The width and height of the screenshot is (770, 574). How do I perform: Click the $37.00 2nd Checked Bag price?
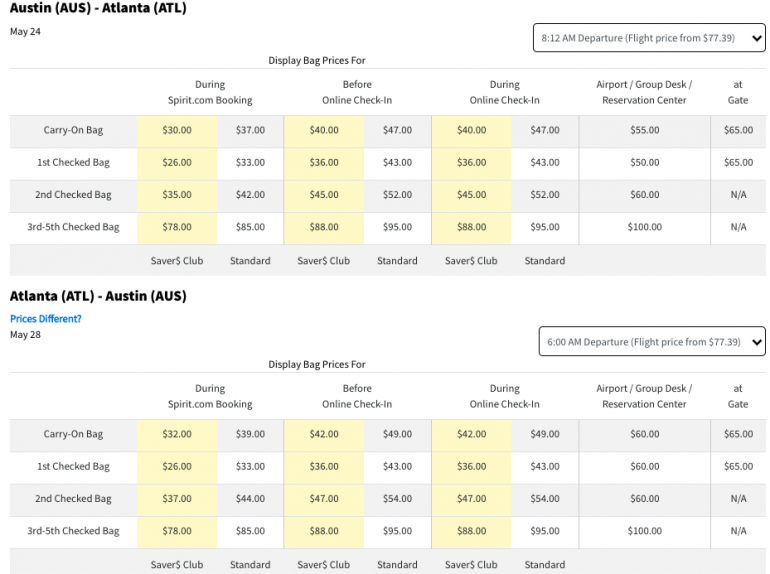tap(177, 499)
